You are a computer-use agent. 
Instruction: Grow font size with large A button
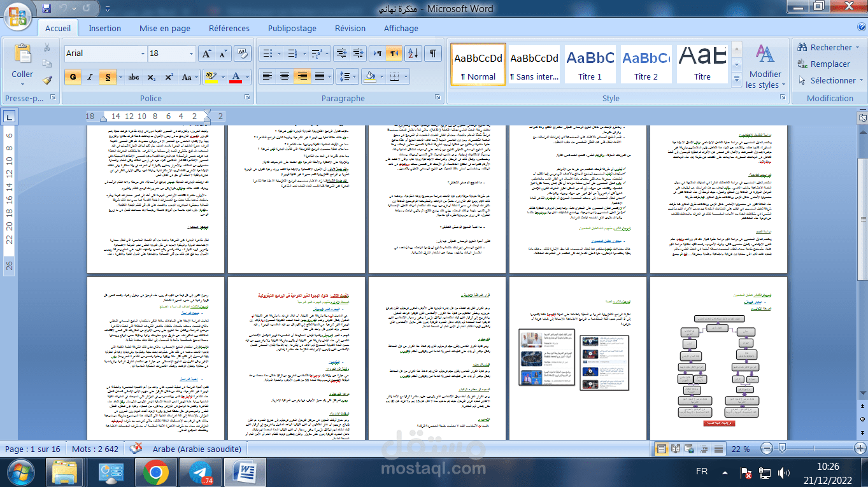tap(206, 53)
